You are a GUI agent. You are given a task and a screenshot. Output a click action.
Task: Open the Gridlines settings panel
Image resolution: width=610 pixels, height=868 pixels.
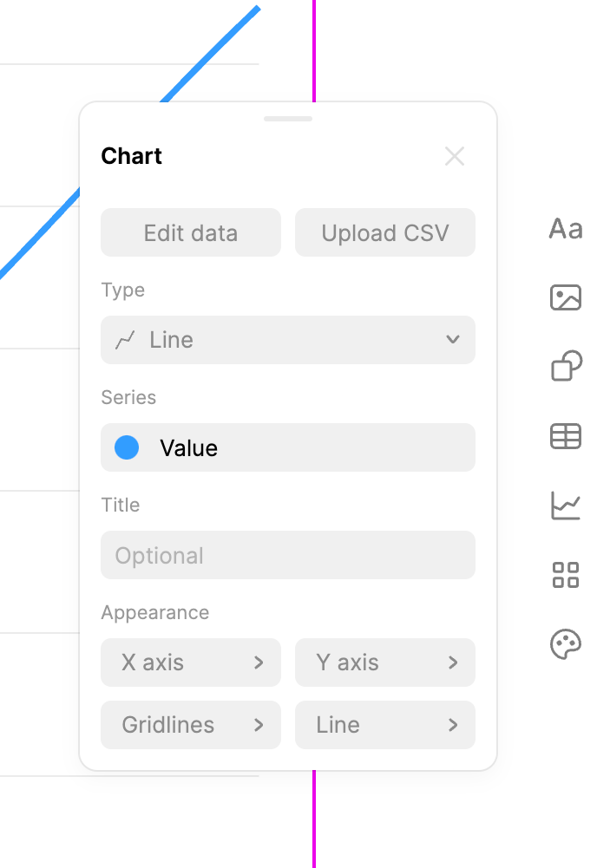point(190,725)
